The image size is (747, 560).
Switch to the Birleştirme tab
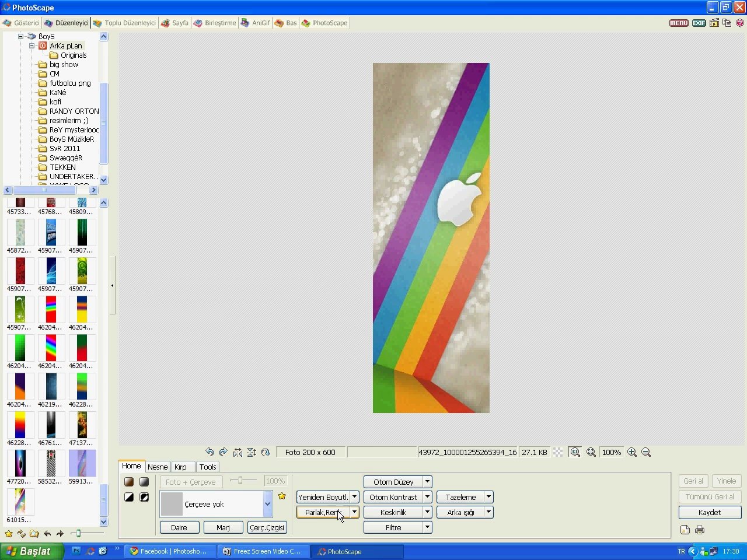pyautogui.click(x=215, y=23)
